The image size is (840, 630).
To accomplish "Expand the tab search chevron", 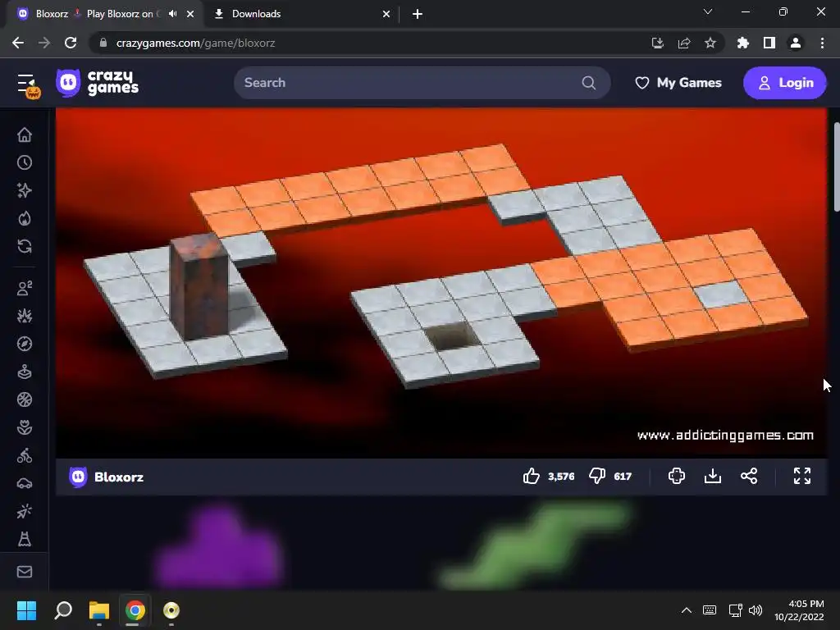I will click(x=708, y=11).
